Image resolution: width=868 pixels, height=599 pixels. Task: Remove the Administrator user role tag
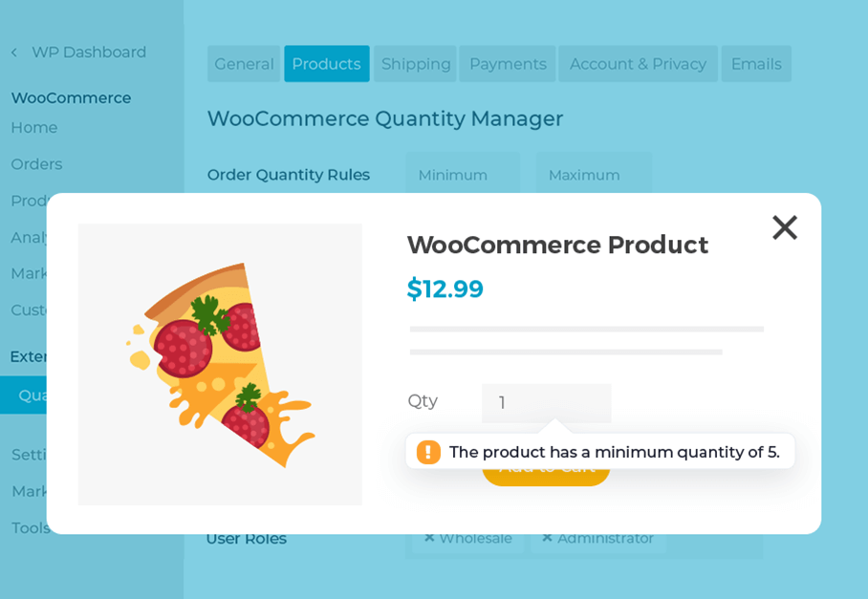point(548,538)
